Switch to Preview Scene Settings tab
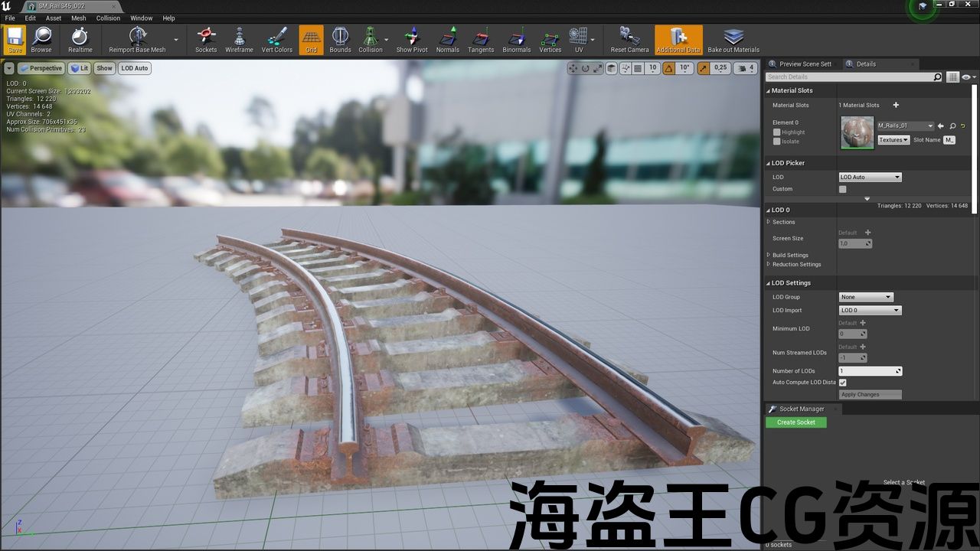Viewport: 980px width, 551px height. [804, 64]
